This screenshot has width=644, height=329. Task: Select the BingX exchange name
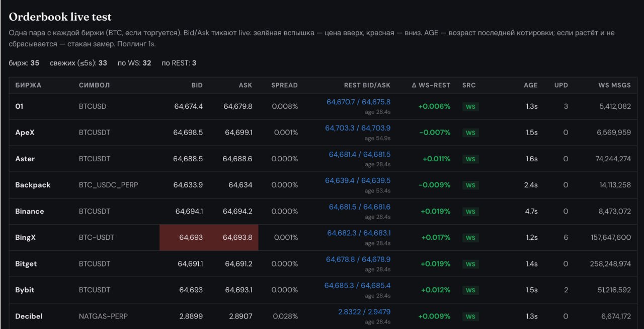25,237
